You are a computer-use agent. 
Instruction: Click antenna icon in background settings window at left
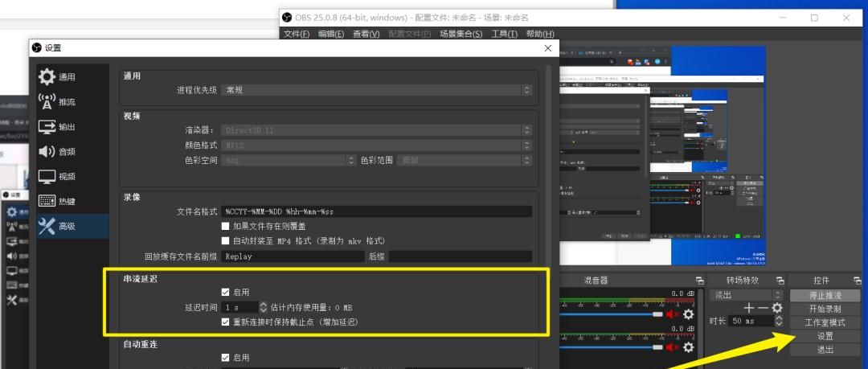pyautogui.click(x=11, y=226)
